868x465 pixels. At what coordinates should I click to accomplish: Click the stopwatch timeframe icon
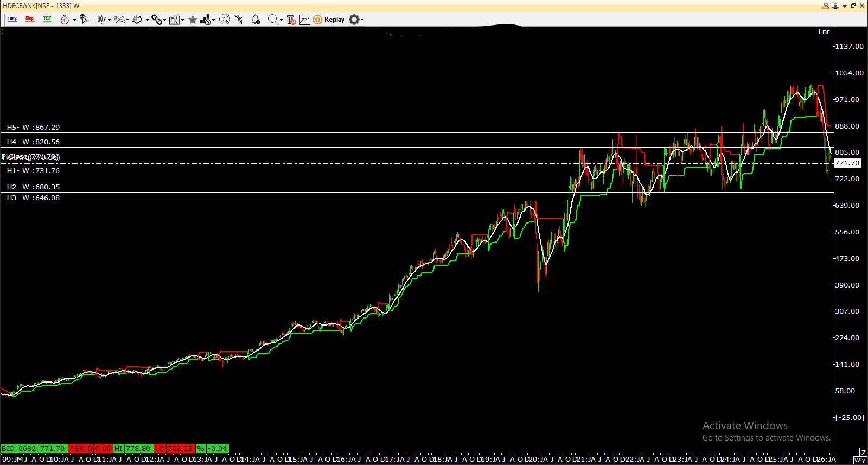[x=65, y=20]
